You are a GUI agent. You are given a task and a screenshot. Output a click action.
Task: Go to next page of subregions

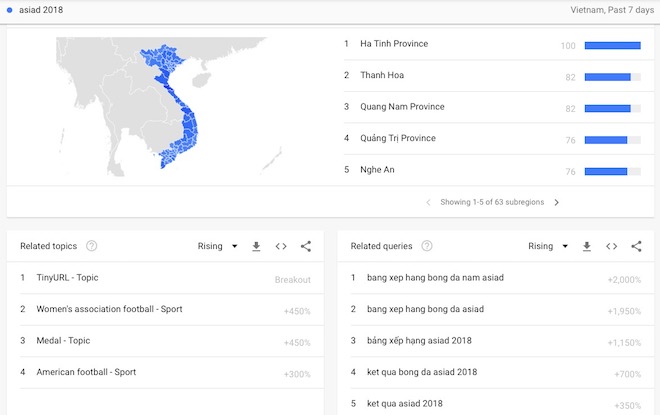pyautogui.click(x=557, y=202)
